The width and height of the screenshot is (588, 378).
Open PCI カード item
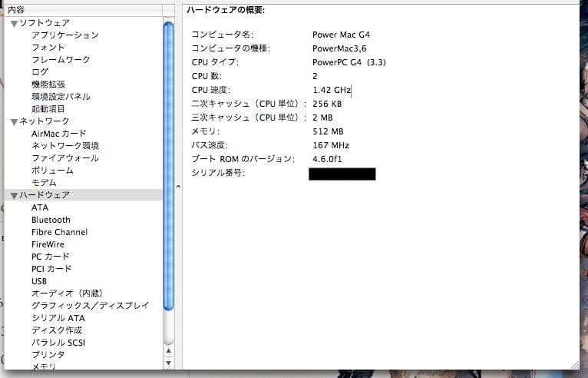(51, 269)
